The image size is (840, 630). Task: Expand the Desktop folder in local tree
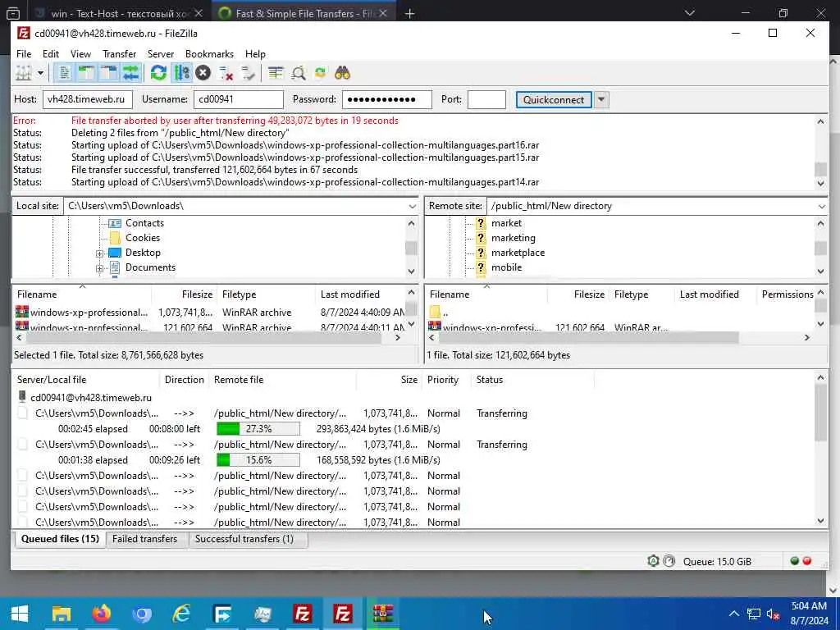[x=99, y=253]
